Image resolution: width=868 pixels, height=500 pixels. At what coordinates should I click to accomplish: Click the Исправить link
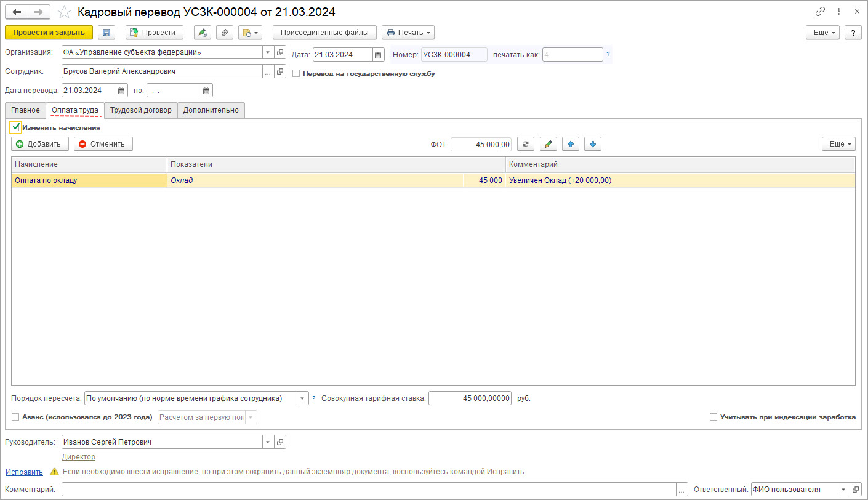(x=24, y=472)
